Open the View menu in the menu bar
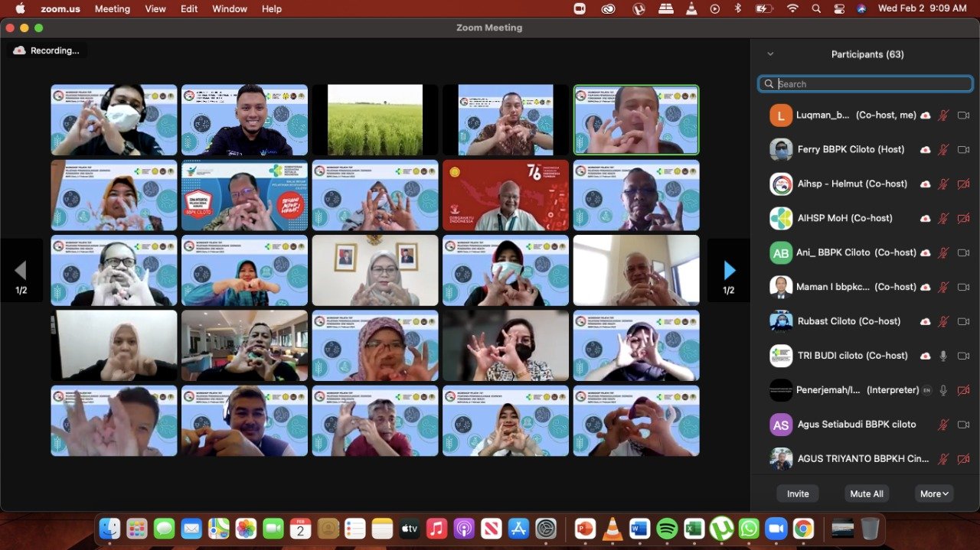The width and height of the screenshot is (980, 550). click(x=155, y=9)
